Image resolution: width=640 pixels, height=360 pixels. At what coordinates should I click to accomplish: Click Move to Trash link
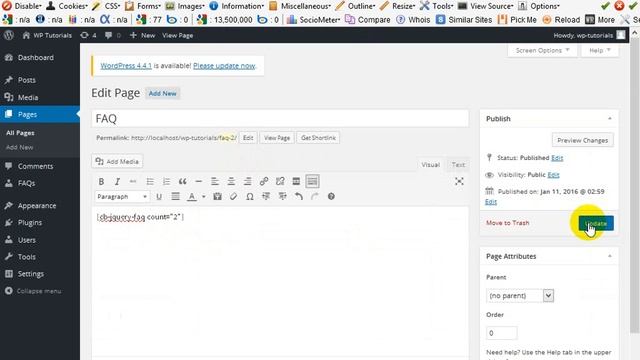(x=507, y=223)
